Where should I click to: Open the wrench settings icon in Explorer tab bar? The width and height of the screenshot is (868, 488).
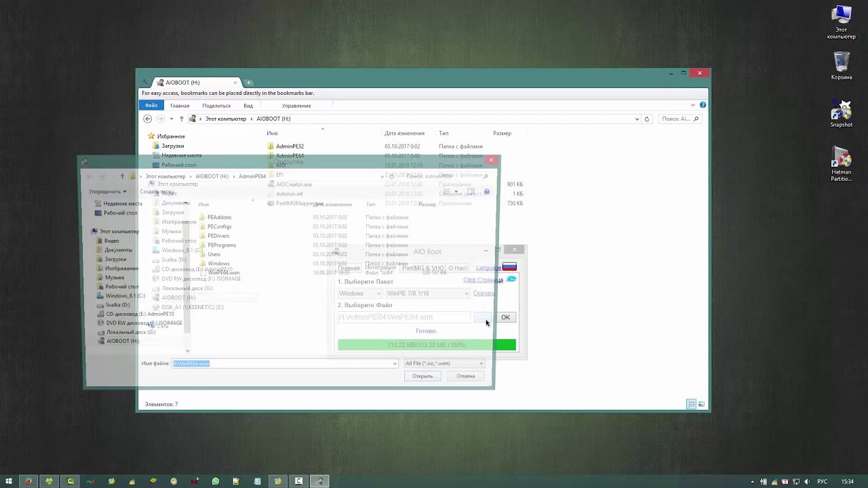pyautogui.click(x=145, y=83)
